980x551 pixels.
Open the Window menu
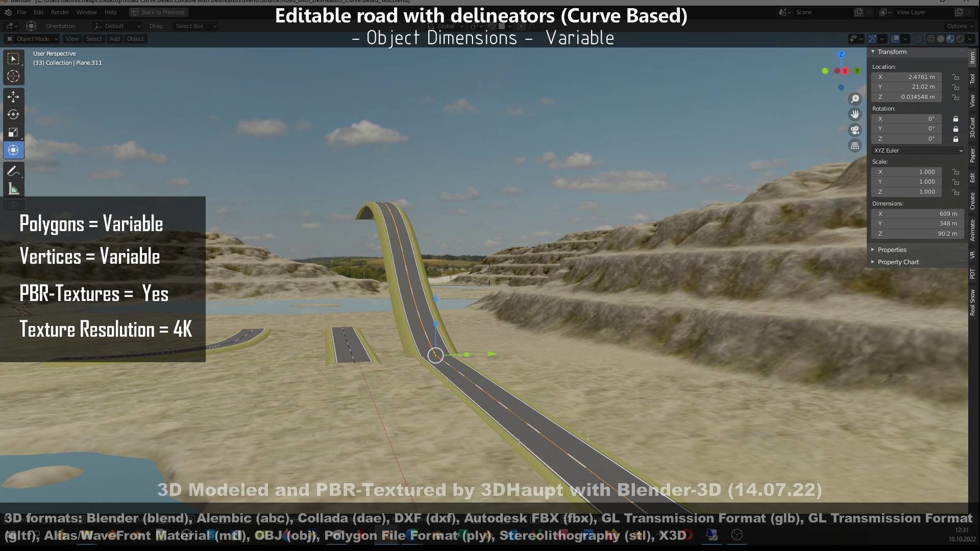click(86, 12)
